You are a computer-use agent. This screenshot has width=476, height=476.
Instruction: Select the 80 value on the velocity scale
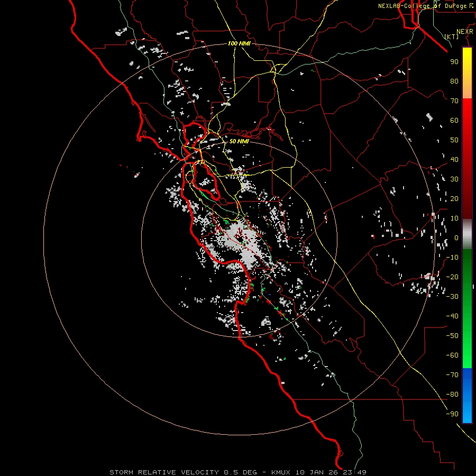[x=454, y=81]
